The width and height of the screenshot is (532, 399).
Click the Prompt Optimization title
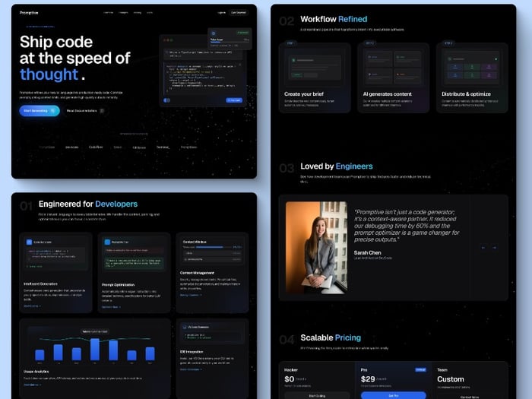click(118, 285)
